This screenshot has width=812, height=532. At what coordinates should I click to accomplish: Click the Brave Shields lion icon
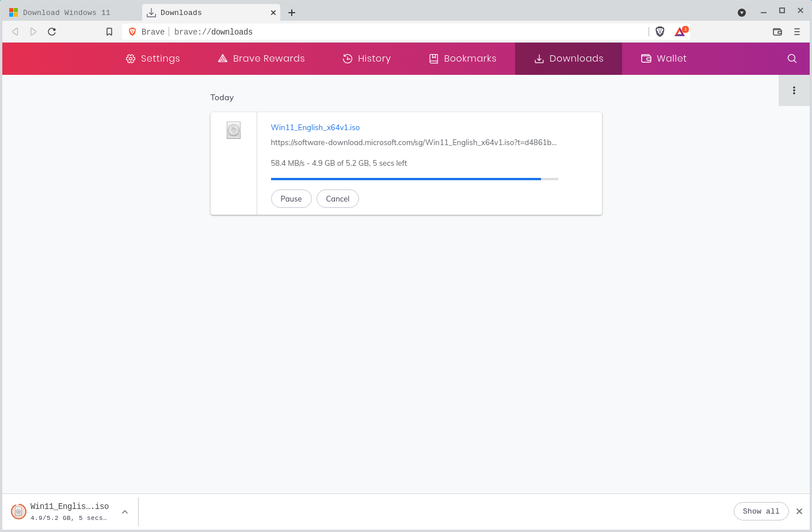click(660, 32)
